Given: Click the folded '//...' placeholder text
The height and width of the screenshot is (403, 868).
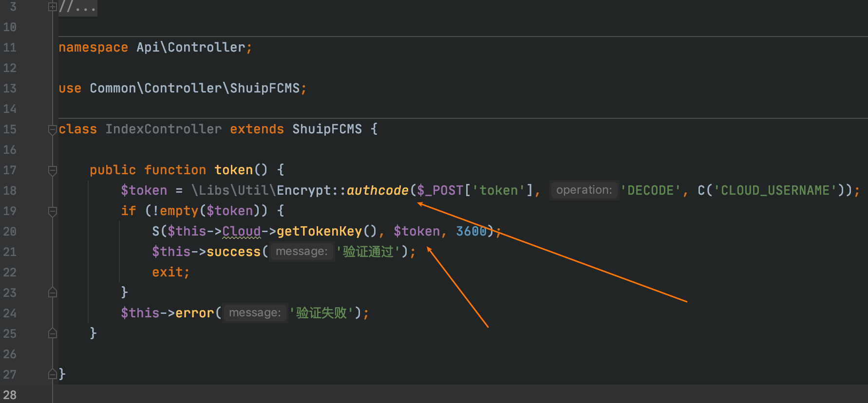Looking at the screenshot, I should pos(77,7).
